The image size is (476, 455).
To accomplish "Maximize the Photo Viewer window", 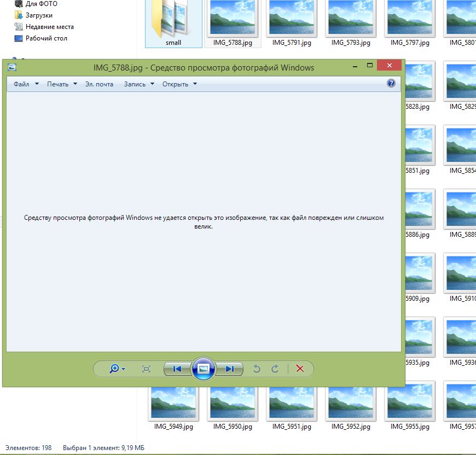I will tap(370, 65).
